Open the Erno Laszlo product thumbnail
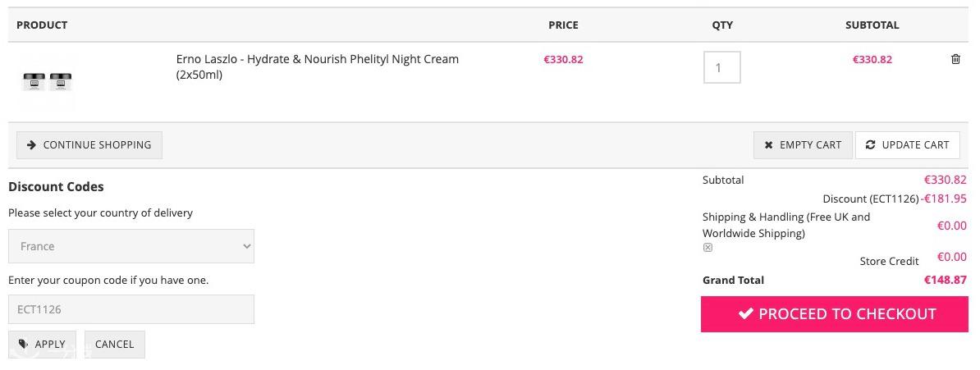Screen dimensions: 980x370 [x=48, y=81]
